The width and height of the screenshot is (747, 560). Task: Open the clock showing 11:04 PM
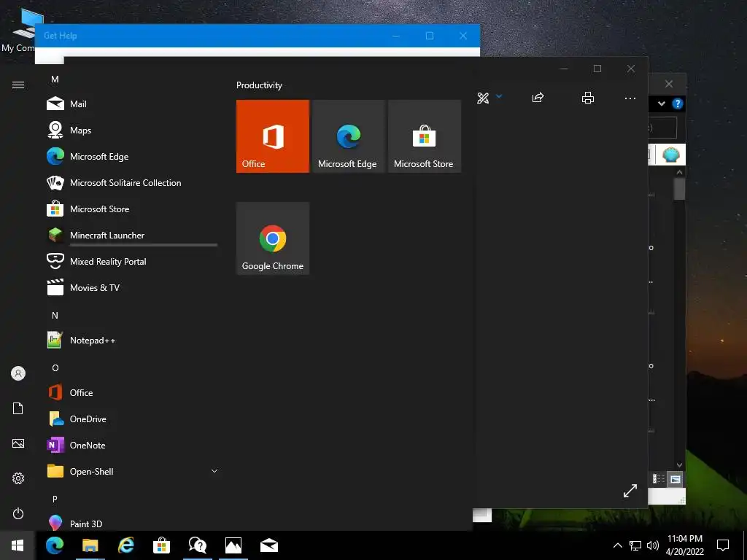click(684, 545)
